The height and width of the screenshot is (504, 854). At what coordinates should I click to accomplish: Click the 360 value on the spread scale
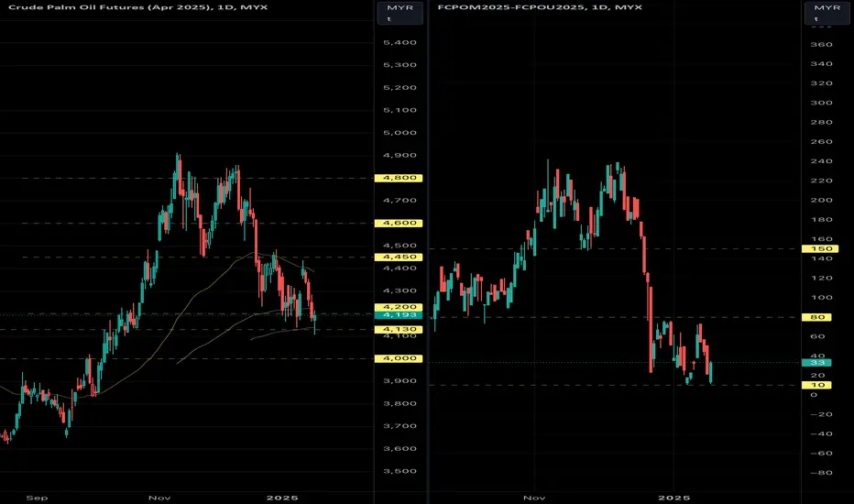(x=821, y=45)
